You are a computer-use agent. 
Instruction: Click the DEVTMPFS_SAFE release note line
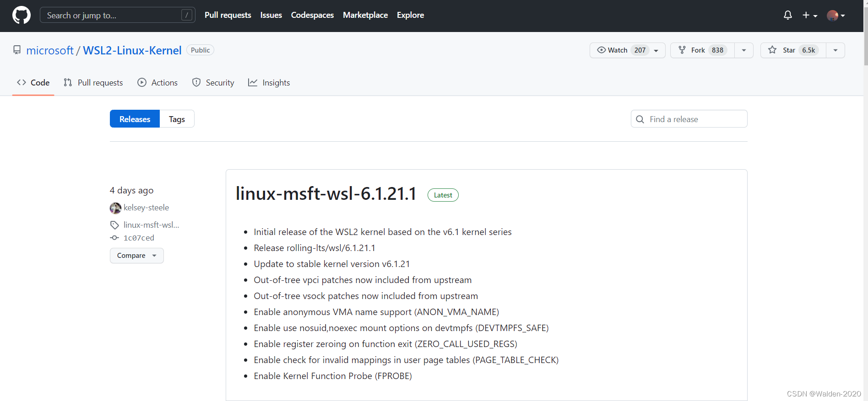click(x=401, y=328)
